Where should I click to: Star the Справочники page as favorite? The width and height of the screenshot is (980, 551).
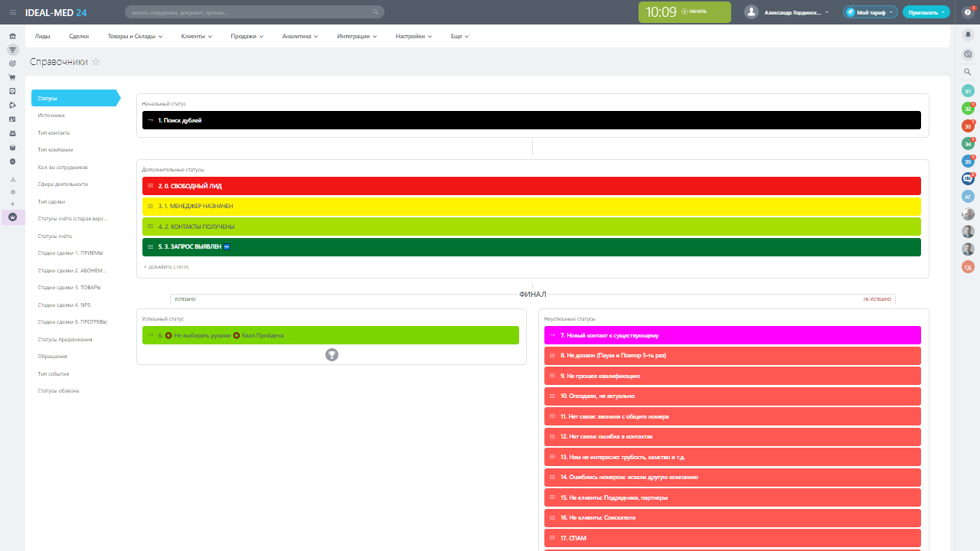(96, 62)
